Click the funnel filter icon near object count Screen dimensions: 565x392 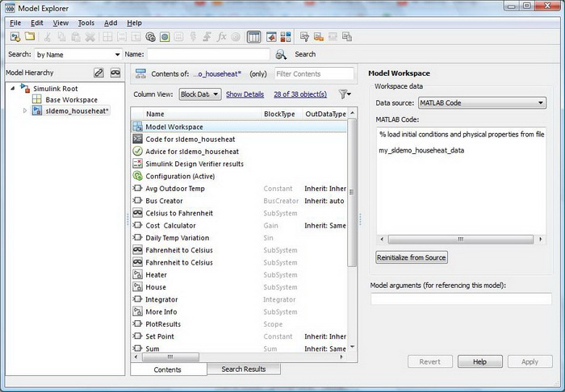(x=345, y=94)
